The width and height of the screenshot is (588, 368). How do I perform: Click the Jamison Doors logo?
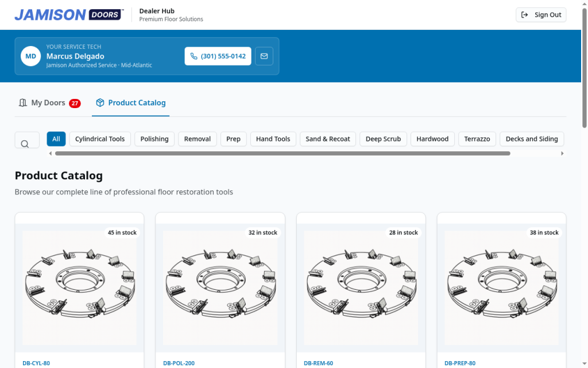[x=69, y=14]
